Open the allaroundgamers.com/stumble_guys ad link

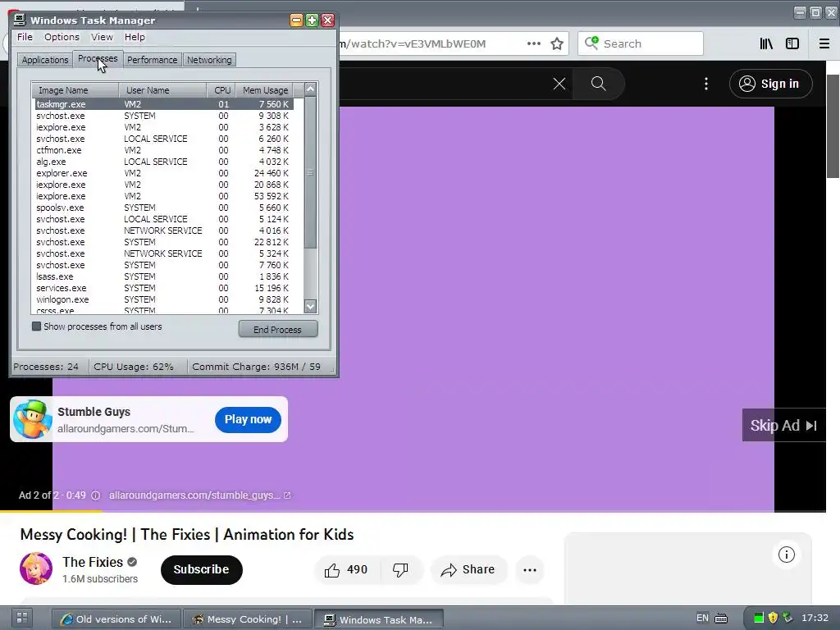pos(200,495)
